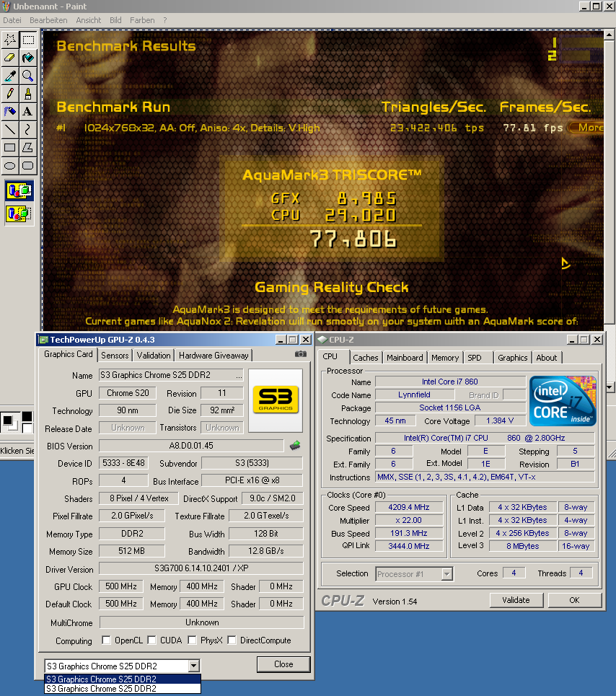The width and height of the screenshot is (616, 696).
Task: Select the Line tool in Paint
Action: pos(10,130)
